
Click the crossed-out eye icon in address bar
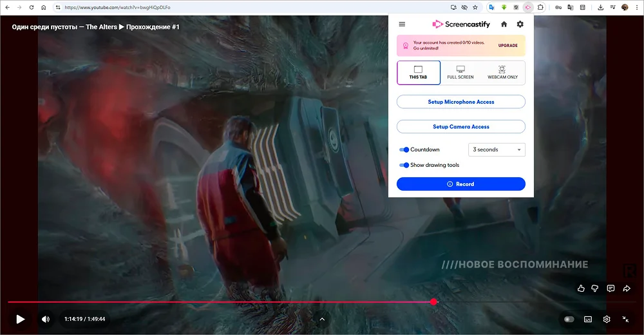[464, 7]
